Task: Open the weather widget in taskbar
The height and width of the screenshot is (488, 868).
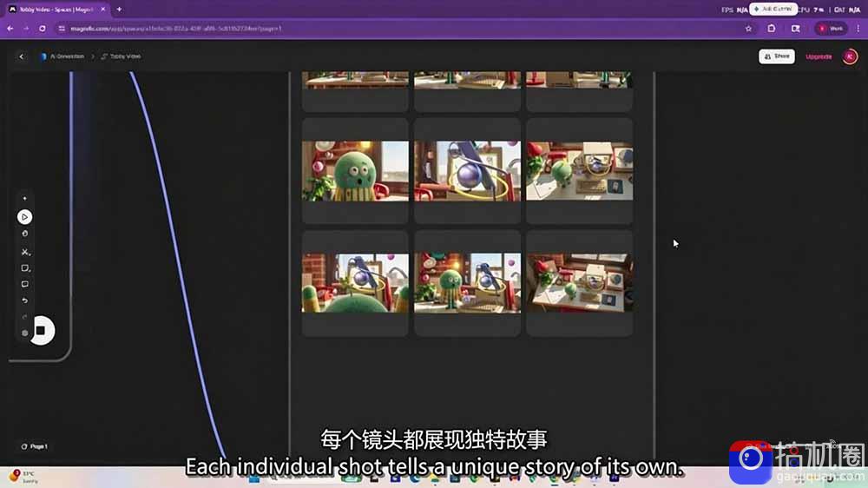Action: coord(23,477)
